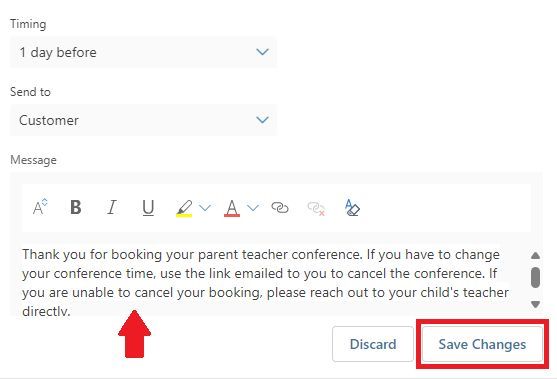
Task: Toggle bold formatting in message toolbar
Action: tap(76, 207)
